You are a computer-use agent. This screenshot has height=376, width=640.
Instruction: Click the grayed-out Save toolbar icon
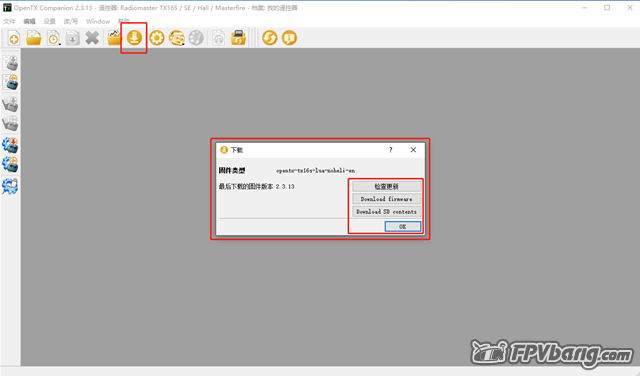73,38
